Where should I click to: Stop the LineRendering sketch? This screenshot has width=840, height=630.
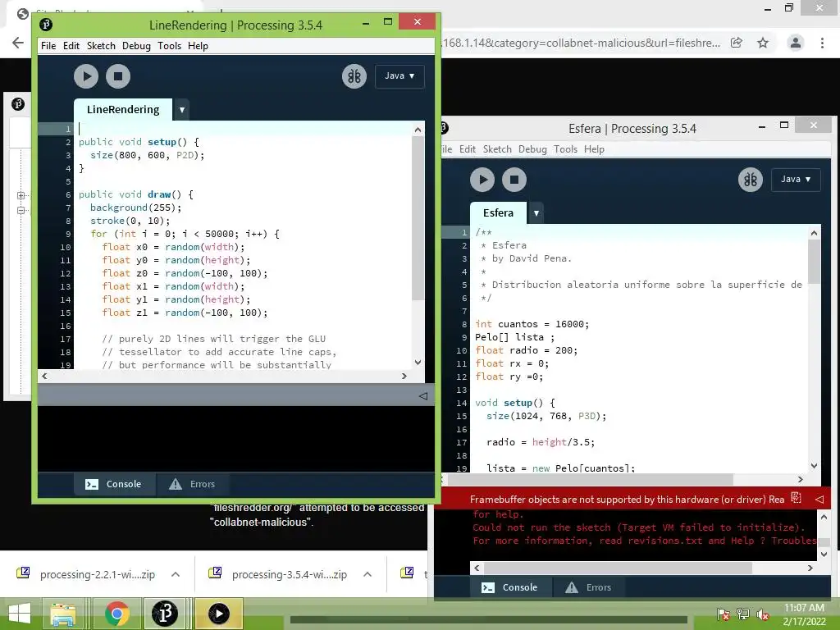pyautogui.click(x=118, y=76)
